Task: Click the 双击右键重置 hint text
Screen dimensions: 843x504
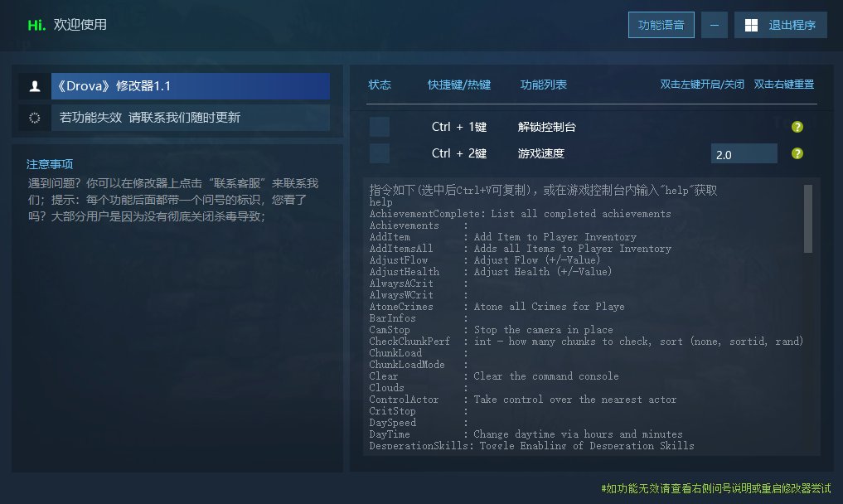Action: [784, 85]
